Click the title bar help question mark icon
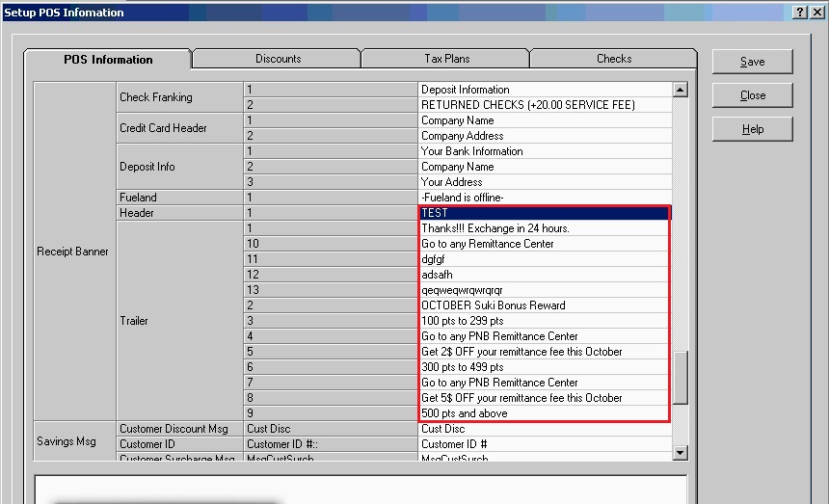Image resolution: width=829 pixels, height=504 pixels. 801,12
